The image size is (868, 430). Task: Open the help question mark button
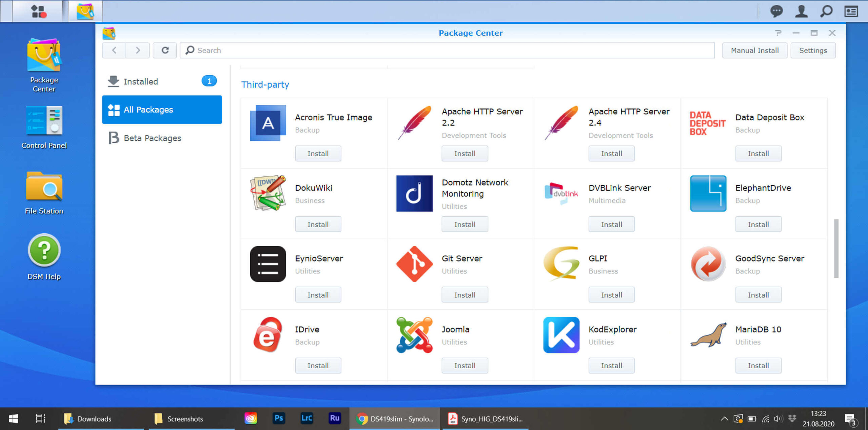778,33
